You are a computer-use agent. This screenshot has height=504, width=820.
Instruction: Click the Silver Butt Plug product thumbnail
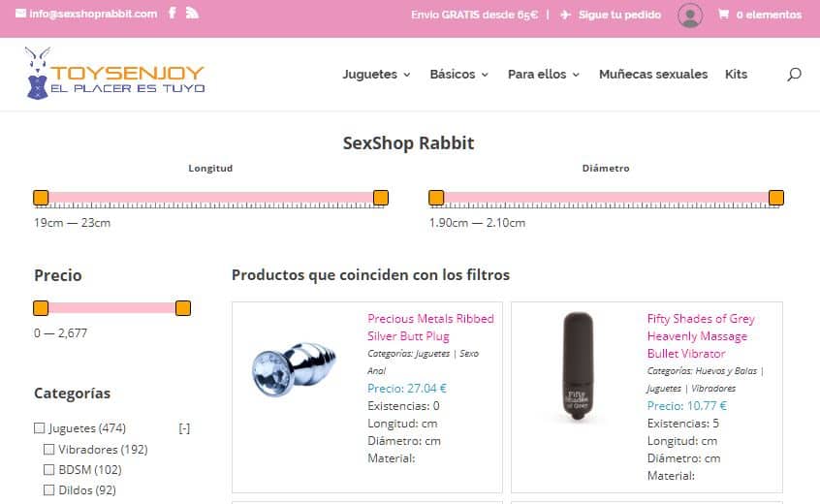tap(294, 369)
